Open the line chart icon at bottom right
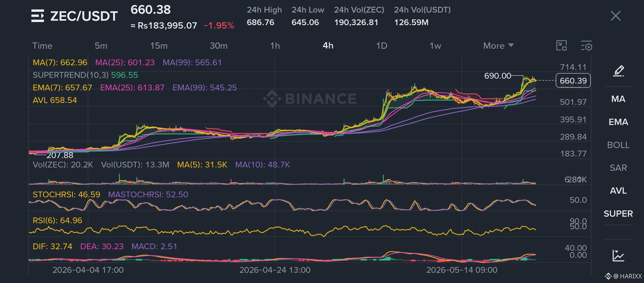Screen dimensions: 644x283 tap(618, 256)
